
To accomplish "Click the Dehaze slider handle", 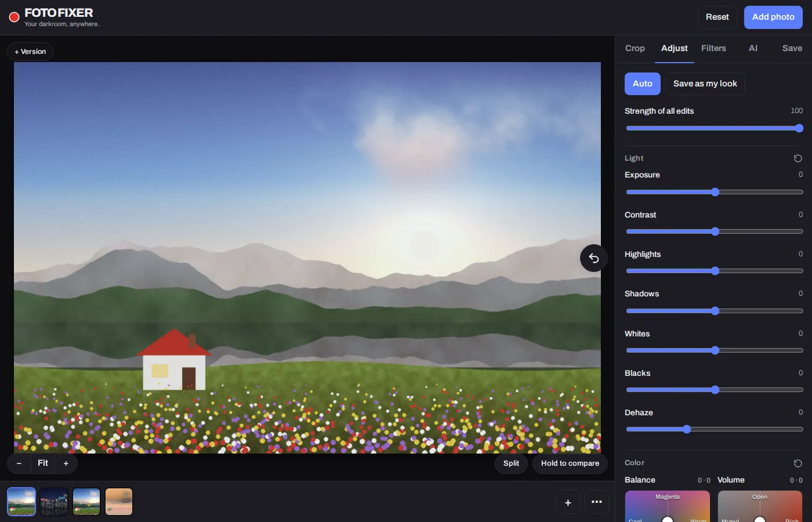I will pyautogui.click(x=687, y=429).
